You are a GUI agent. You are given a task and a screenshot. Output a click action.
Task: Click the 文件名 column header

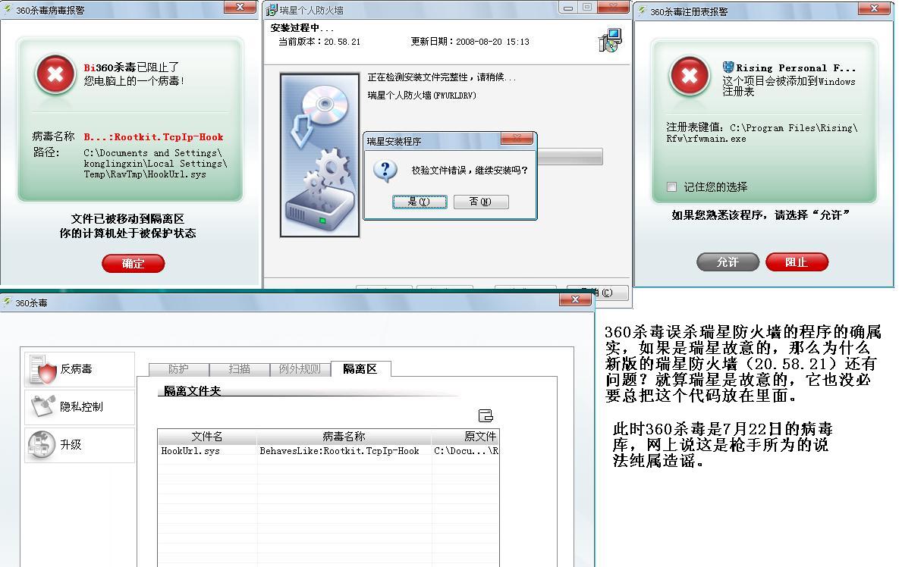207,437
